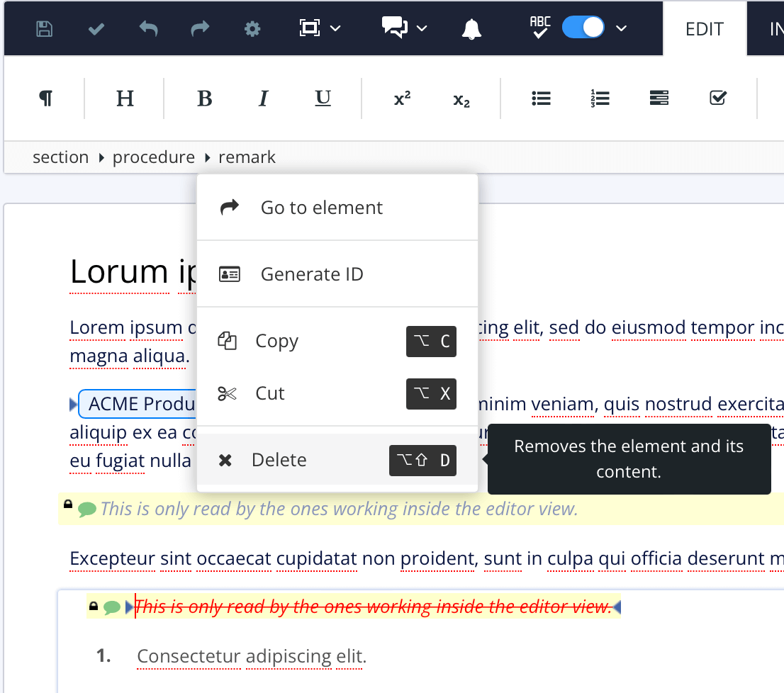Insert a numbered list
This screenshot has width=784, height=693.
pyautogui.click(x=600, y=98)
